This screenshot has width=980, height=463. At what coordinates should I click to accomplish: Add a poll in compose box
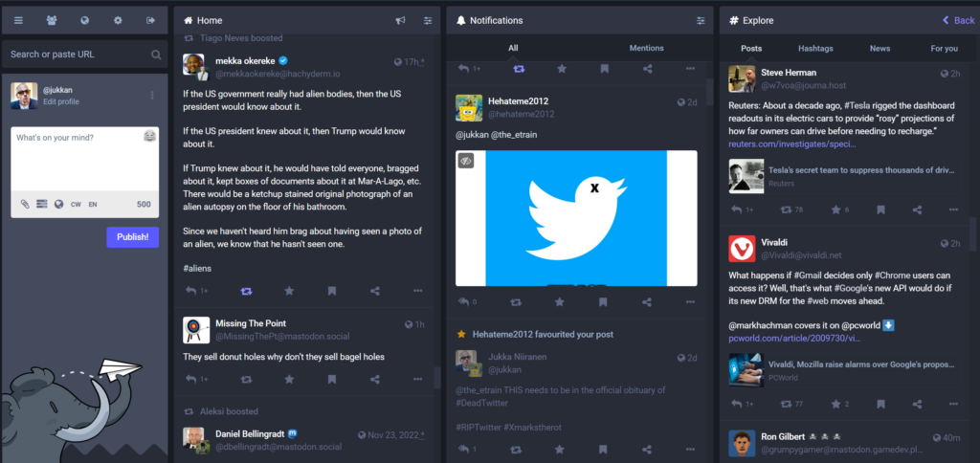[42, 204]
